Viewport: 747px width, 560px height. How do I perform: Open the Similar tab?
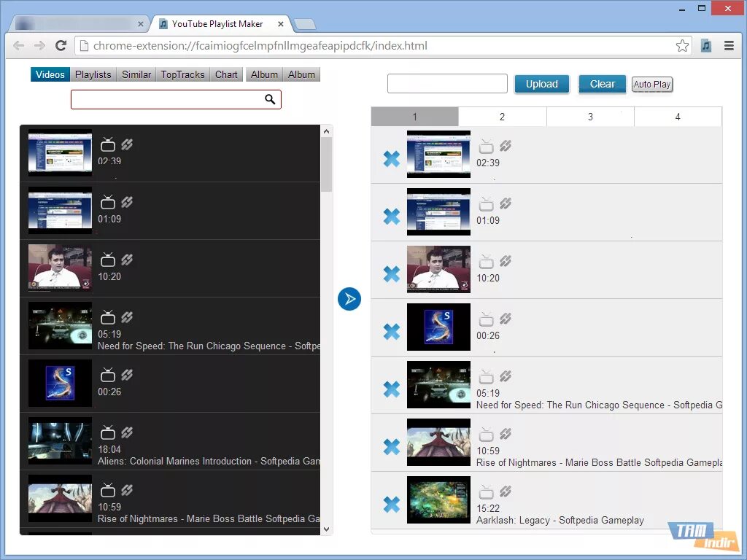tap(136, 75)
